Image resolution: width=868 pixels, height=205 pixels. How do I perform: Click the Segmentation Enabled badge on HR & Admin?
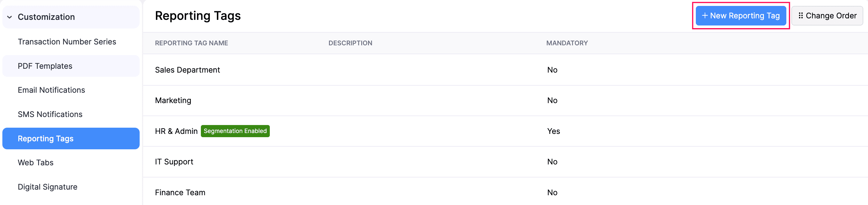pyautogui.click(x=235, y=131)
